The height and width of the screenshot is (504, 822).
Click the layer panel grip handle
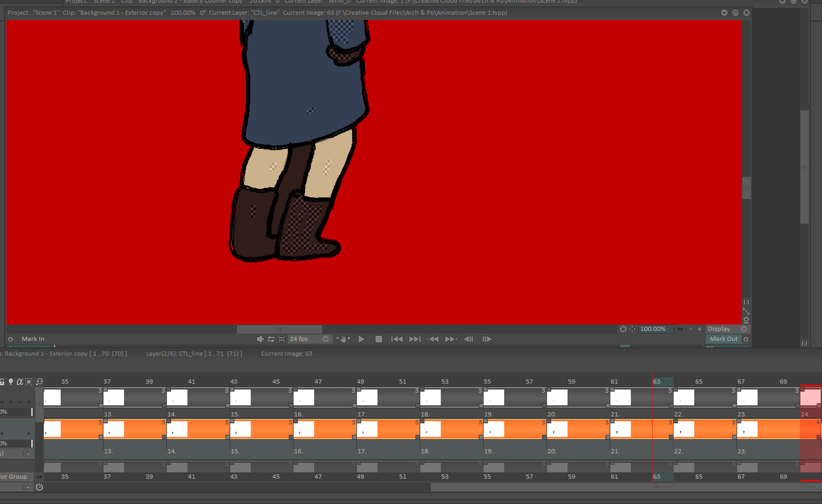(39, 404)
